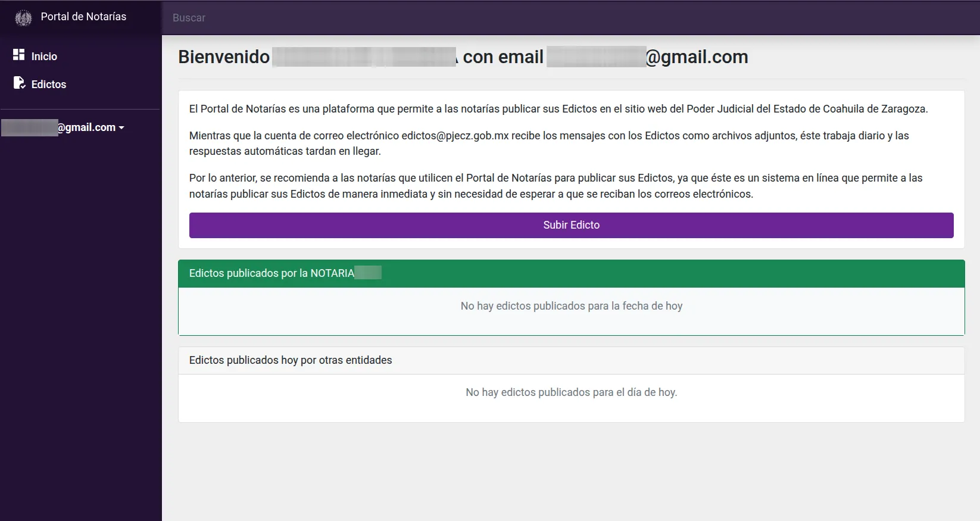Screen dimensions: 980x521
Task: Select the 'Edictos publicados hoy por otras entidades' header
Action: [x=291, y=360]
